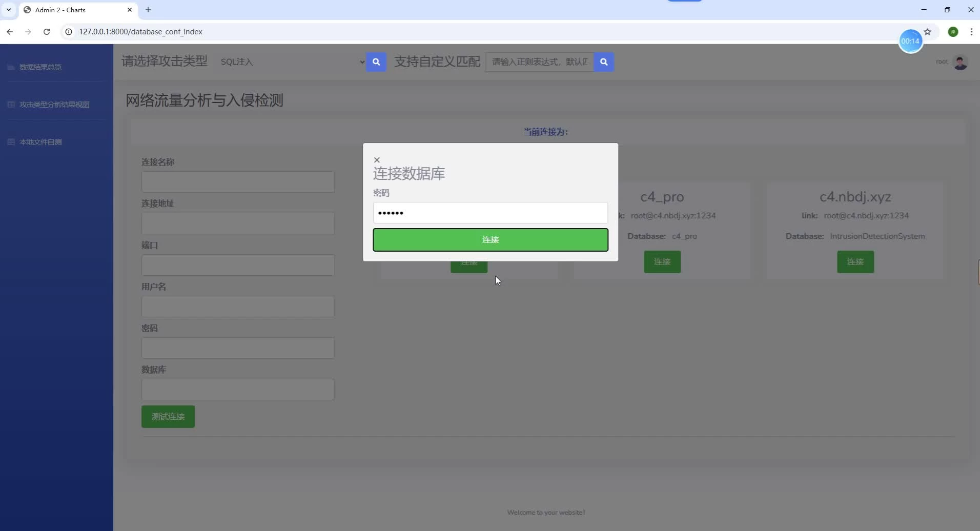Viewport: 980px width, 531px height.
Task: Open the browser three-dot menu
Action: (971, 32)
